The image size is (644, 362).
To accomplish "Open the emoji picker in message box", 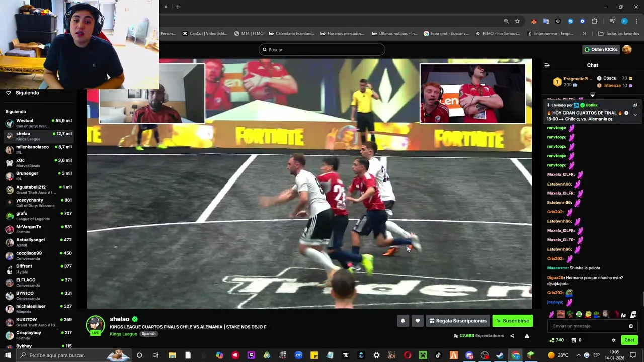I will coord(631,326).
